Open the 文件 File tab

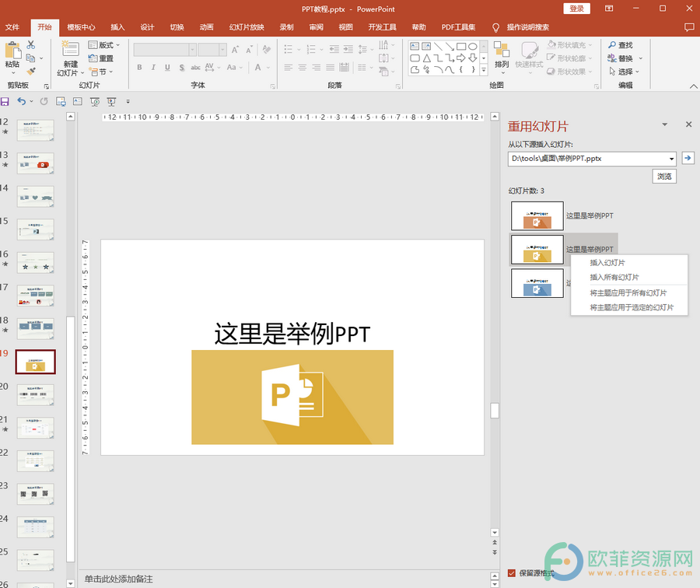(12, 27)
